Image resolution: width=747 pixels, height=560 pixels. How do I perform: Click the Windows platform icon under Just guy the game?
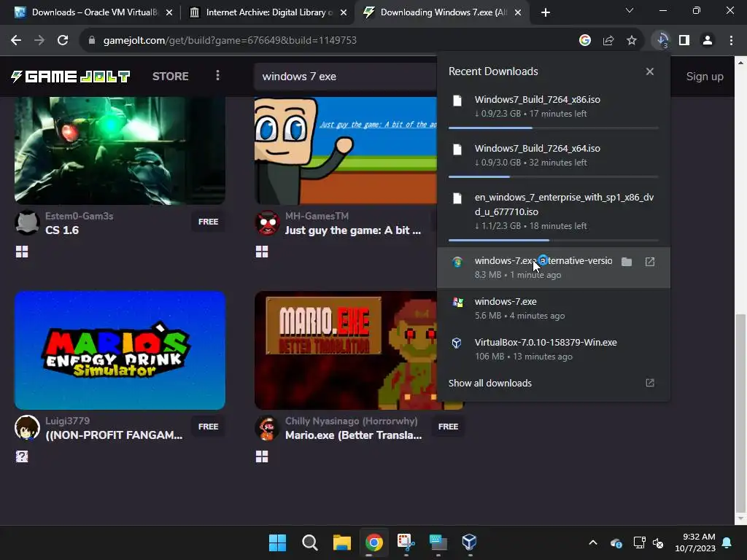point(262,252)
